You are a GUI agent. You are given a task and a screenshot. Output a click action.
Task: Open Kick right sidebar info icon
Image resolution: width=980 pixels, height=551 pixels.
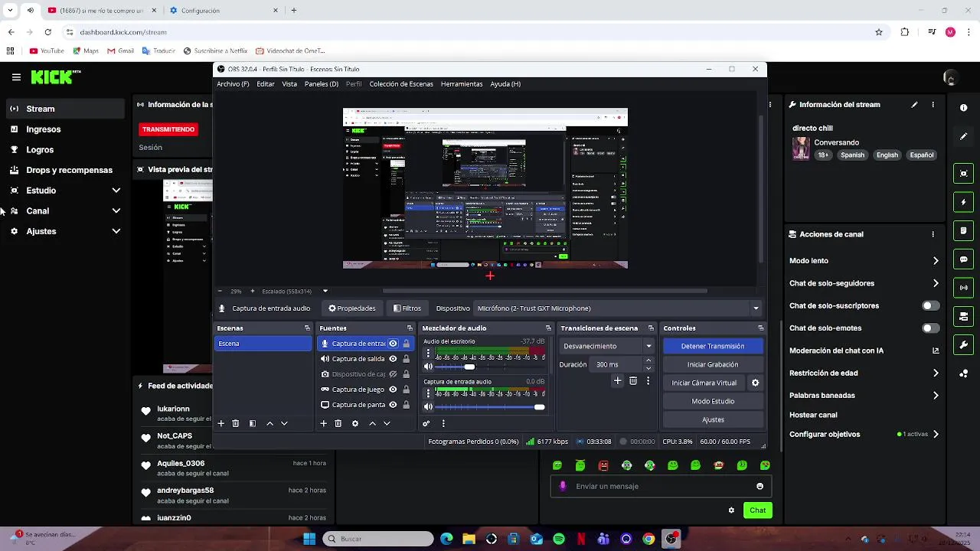click(964, 108)
